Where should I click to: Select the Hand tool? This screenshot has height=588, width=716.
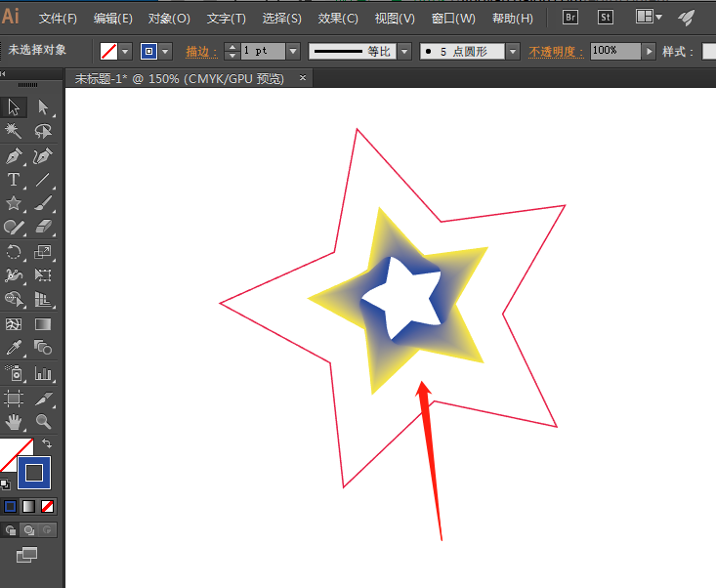click(x=14, y=422)
